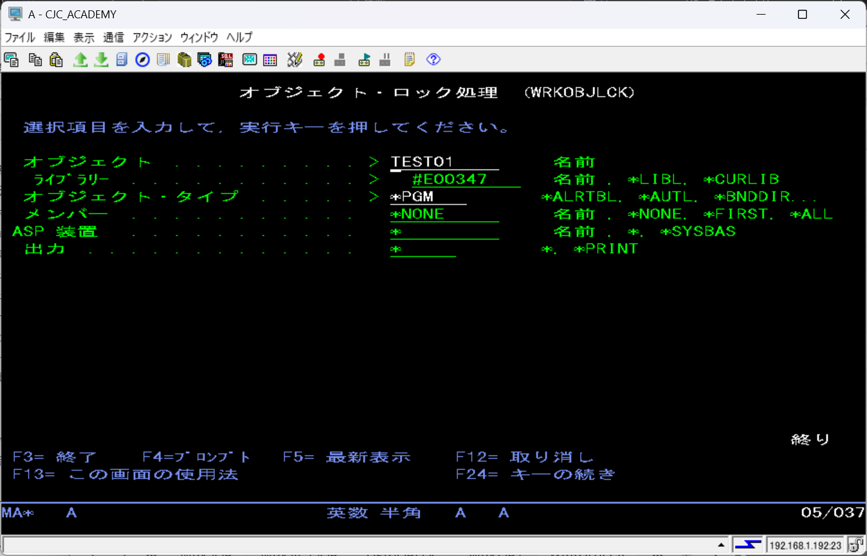Click the bottom-right status bar security icon
Viewport: 867px width, 556px height.
pyautogui.click(x=856, y=545)
